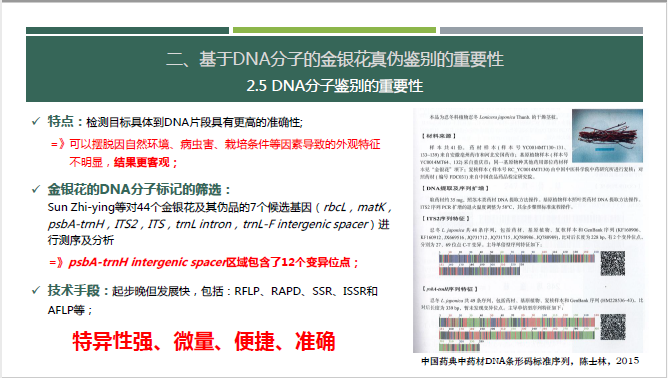Select the heading 金银花的DNA分子标记的筛选：
This screenshot has width=668, height=378.
(x=139, y=189)
